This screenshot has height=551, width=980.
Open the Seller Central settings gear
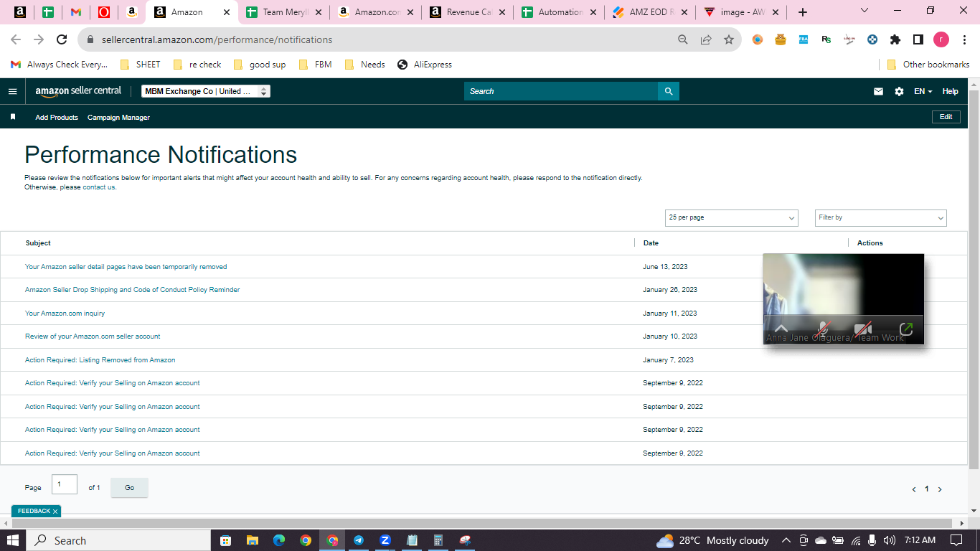pyautogui.click(x=899, y=91)
